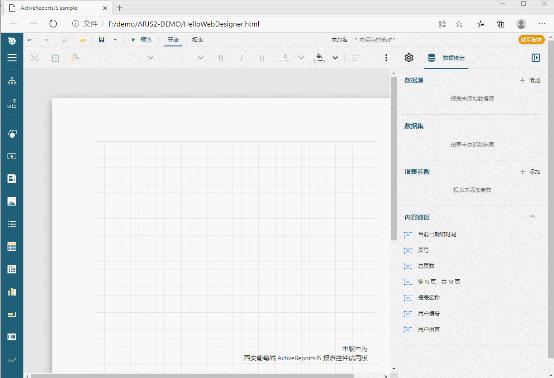Select the 第N页,共M页 field
Image resolution: width=554 pixels, height=378 pixels.
click(x=432, y=282)
